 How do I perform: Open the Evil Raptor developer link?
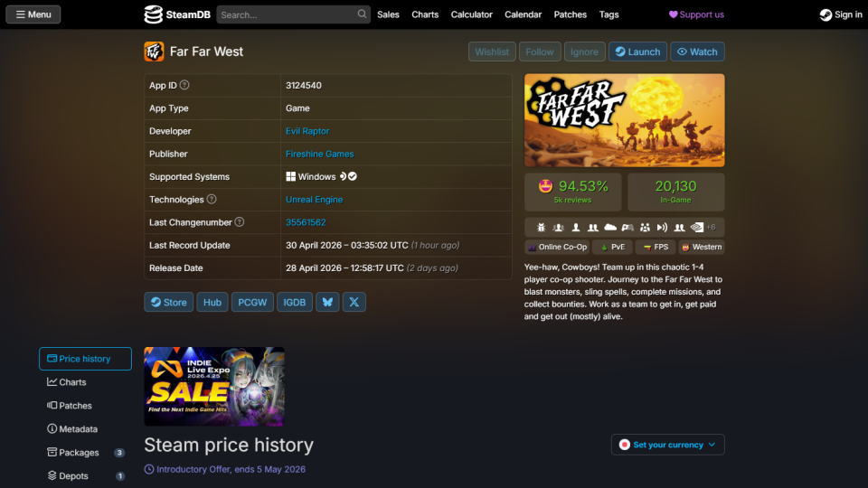click(307, 131)
